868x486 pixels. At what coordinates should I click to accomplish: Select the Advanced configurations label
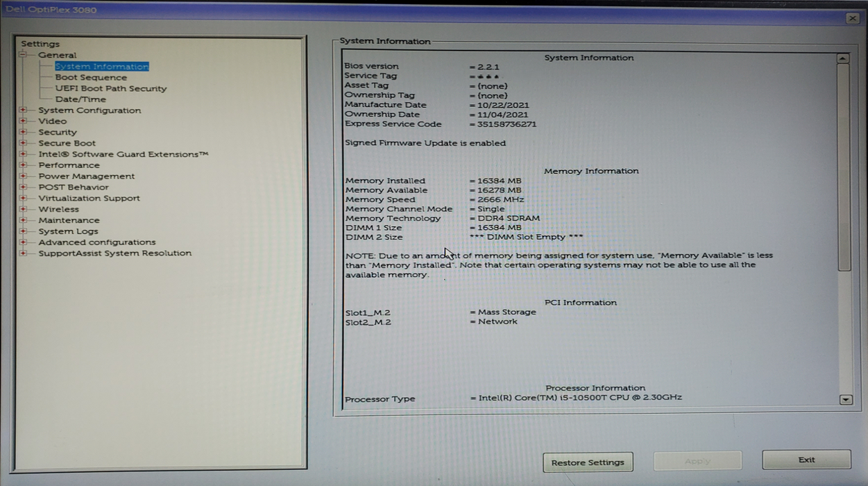pyautogui.click(x=97, y=242)
